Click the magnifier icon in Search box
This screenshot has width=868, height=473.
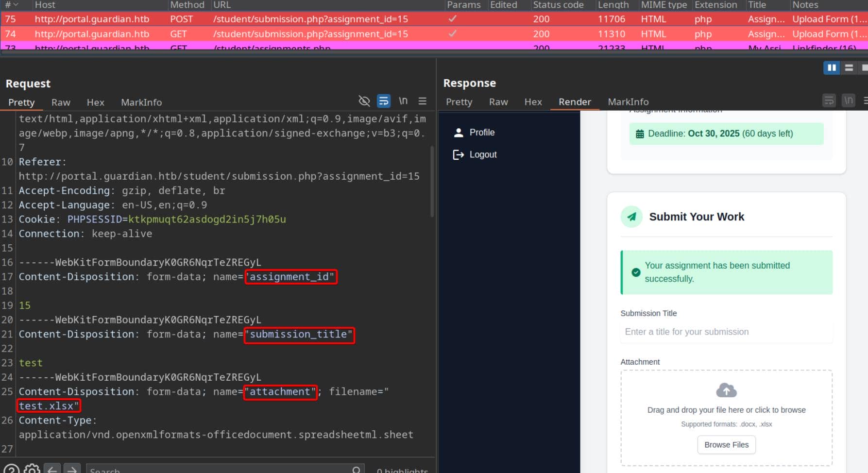click(357, 470)
